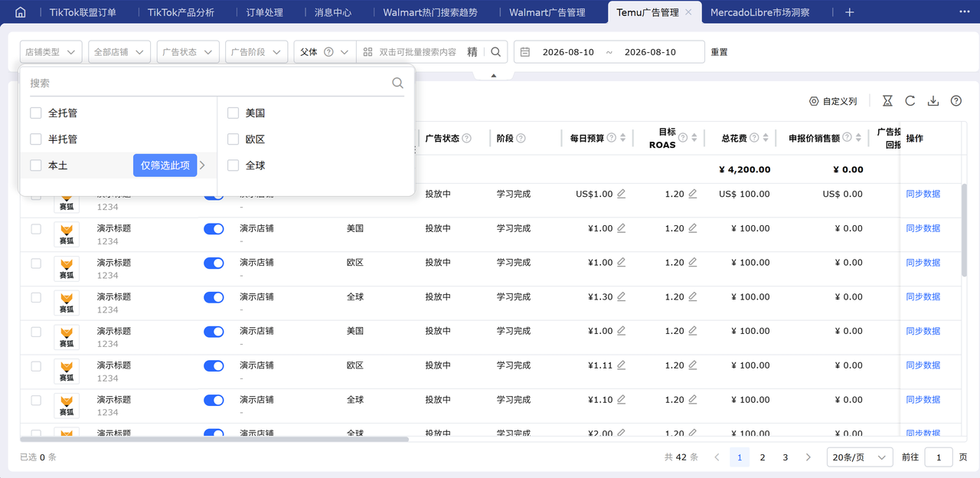Open the 店铺类型 dropdown
This screenshot has width=980, height=478.
(51, 52)
